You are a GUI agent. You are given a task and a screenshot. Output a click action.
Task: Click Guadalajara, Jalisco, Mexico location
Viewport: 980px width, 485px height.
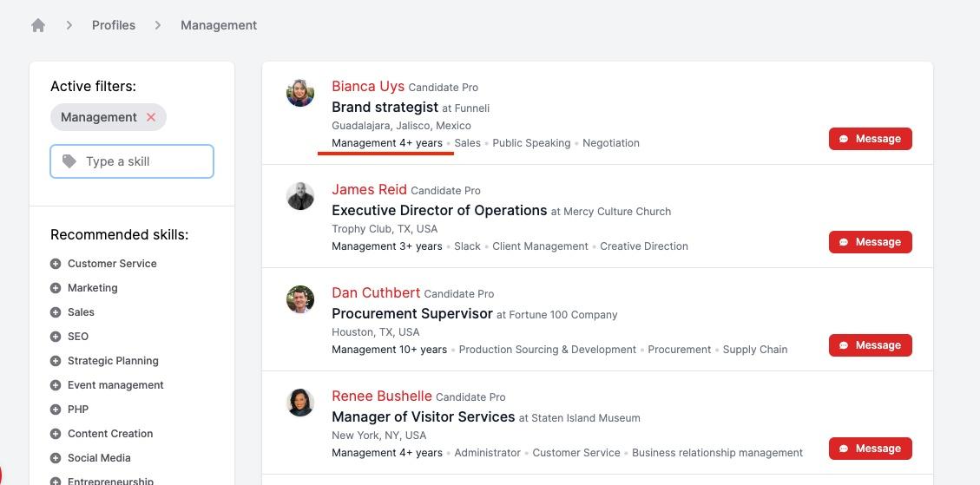401,126
